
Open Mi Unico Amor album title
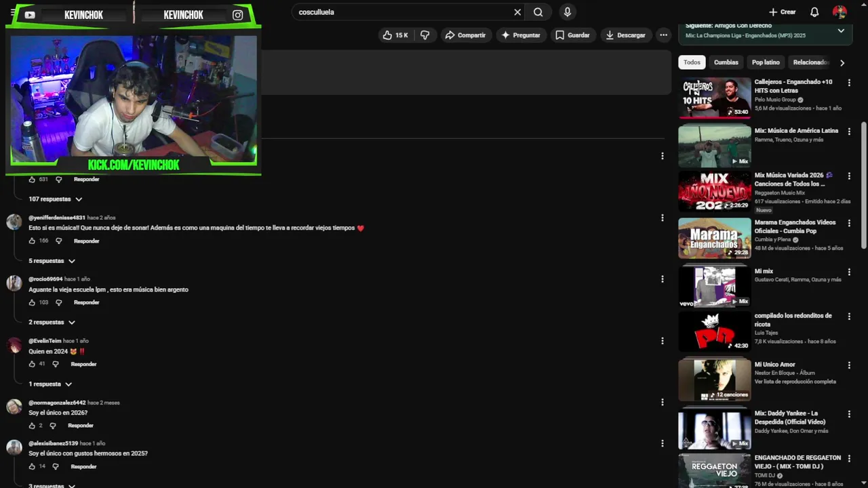(x=774, y=365)
